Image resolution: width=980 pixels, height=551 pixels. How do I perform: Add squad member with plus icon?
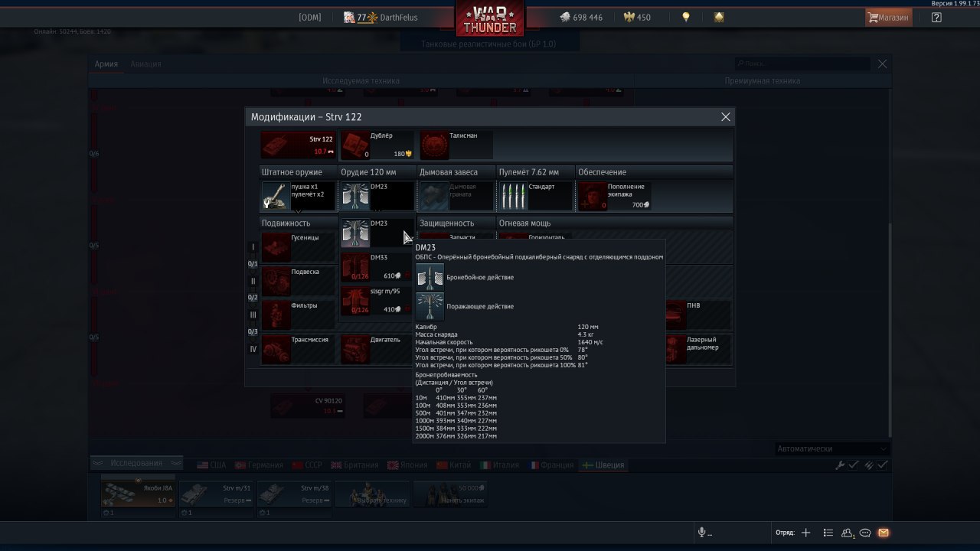(805, 533)
